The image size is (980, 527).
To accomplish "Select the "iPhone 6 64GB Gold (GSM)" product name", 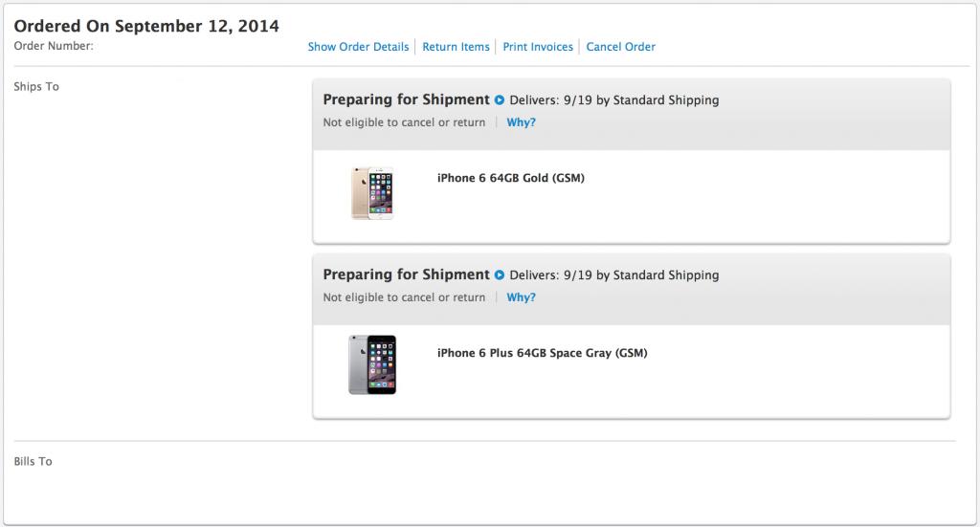I will 510,178.
